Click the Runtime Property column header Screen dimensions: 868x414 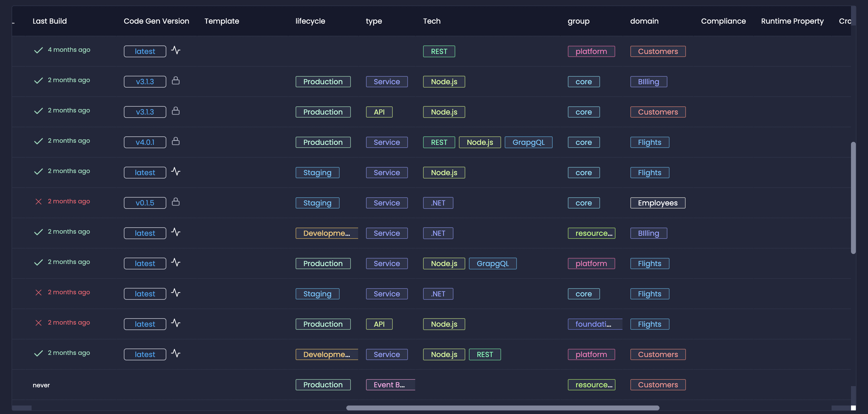[792, 21]
